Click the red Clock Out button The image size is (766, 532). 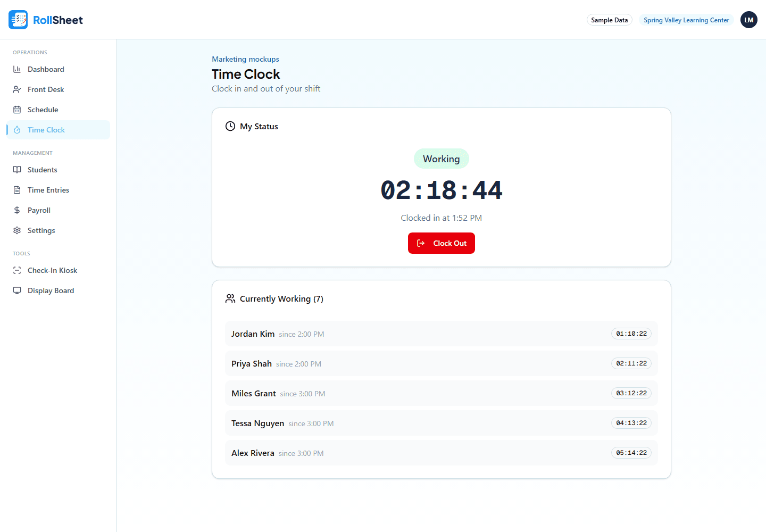(442, 243)
